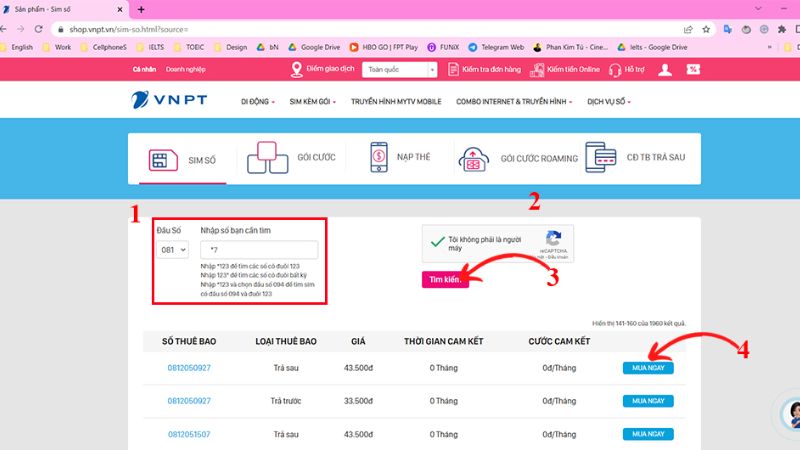Open the NẠP THẺ tab
The height and width of the screenshot is (450, 800).
click(x=399, y=157)
